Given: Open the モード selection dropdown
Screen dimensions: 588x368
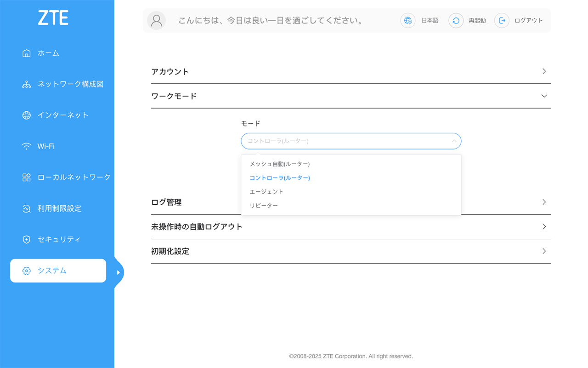Looking at the screenshot, I should coord(351,141).
